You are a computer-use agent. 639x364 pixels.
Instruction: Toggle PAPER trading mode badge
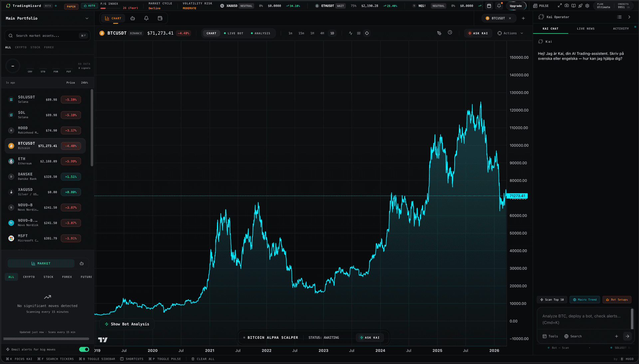click(71, 6)
